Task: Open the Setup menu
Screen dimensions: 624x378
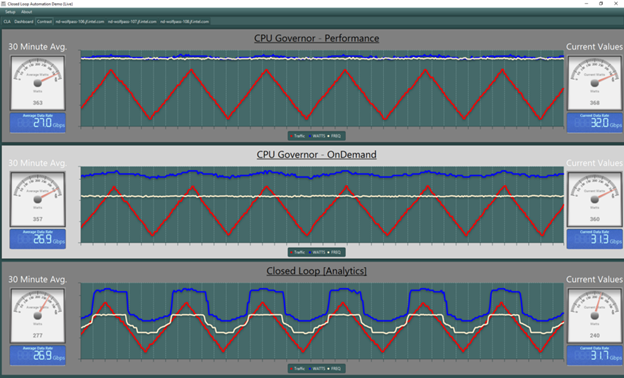Action: point(10,12)
